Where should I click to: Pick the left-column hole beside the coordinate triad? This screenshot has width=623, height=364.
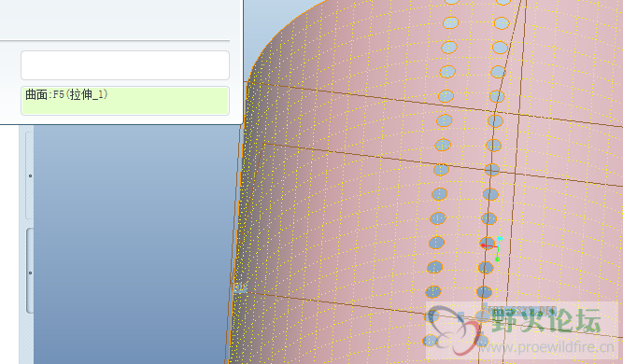tap(436, 243)
